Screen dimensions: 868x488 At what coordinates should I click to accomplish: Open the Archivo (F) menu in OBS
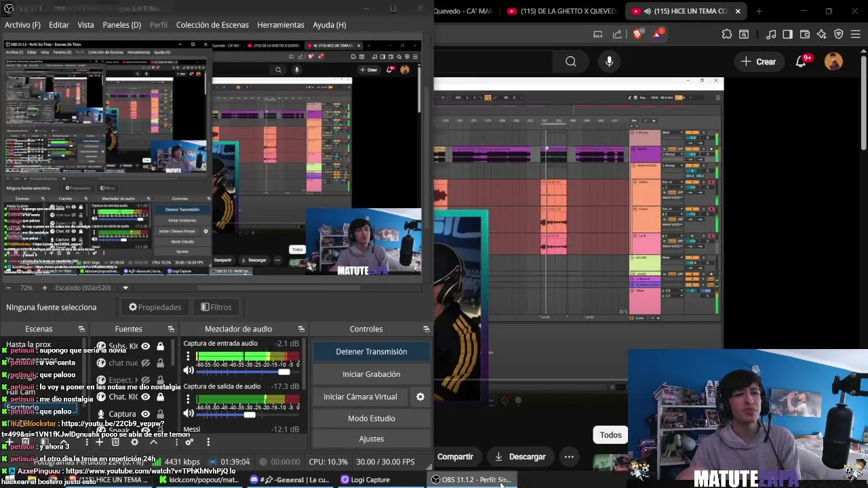[x=22, y=24]
